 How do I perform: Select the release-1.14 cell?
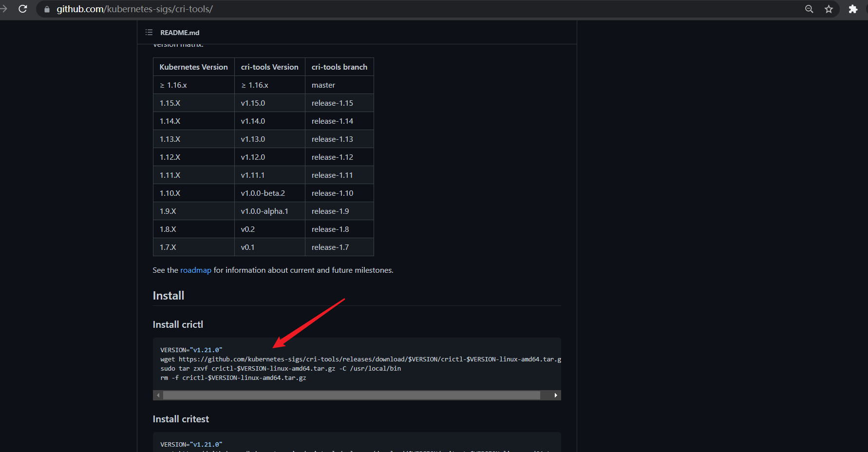tap(340, 121)
